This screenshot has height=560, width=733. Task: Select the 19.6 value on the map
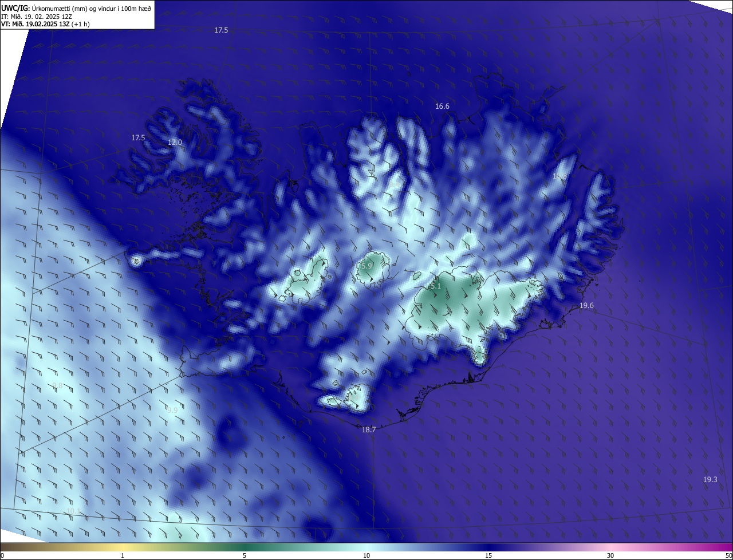pos(586,305)
